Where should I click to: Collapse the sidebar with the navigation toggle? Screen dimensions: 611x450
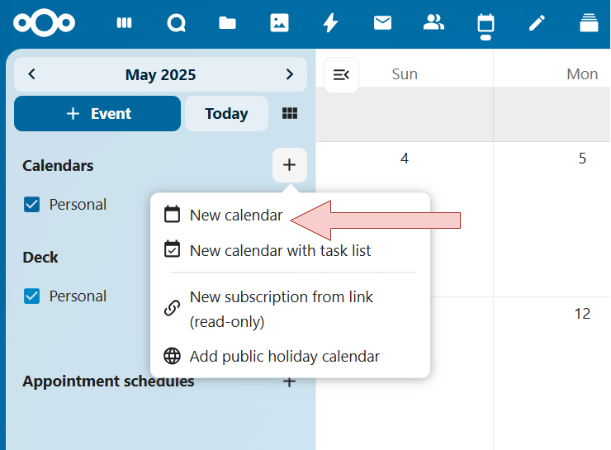[x=341, y=74]
